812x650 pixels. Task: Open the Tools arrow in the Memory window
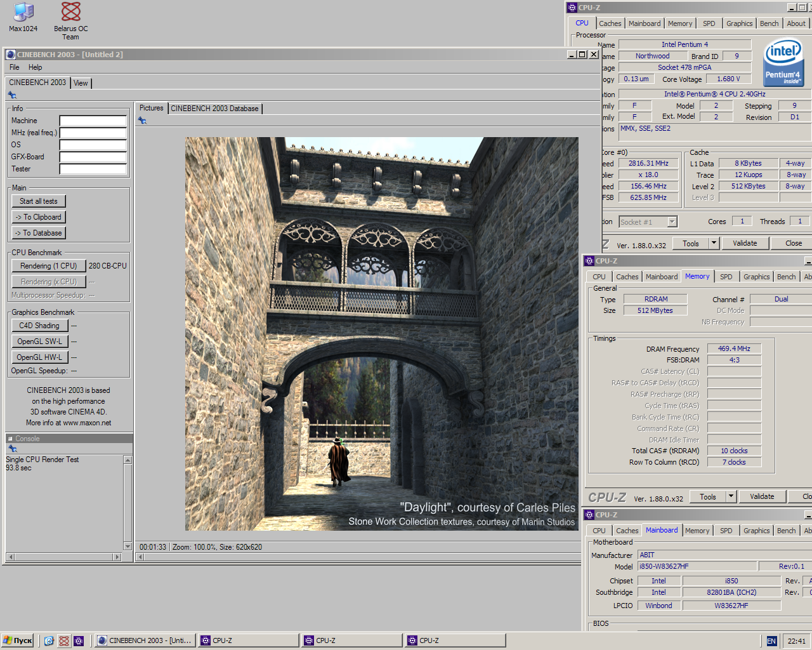(731, 496)
